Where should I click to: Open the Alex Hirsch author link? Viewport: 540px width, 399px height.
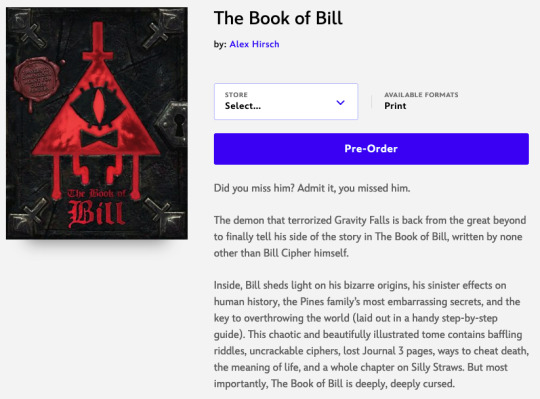click(254, 44)
